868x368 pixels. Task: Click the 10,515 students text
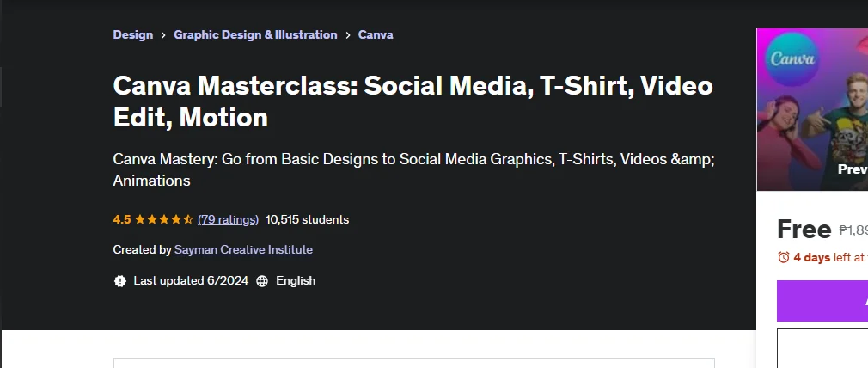(x=307, y=219)
